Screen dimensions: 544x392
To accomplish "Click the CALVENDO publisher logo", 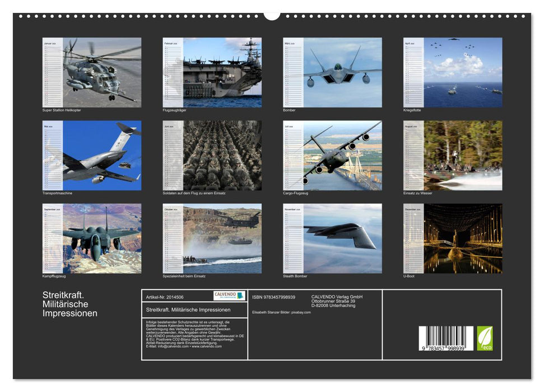I will pyautogui.click(x=229, y=296).
